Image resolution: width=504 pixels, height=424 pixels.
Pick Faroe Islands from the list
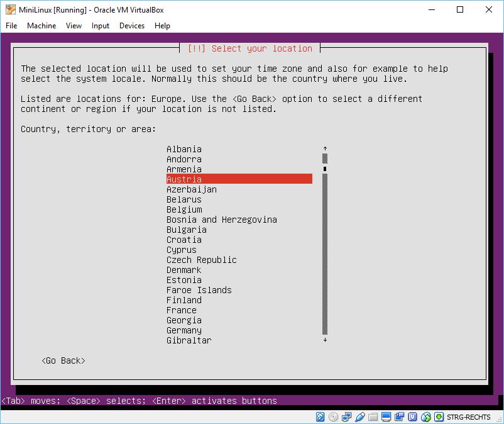pyautogui.click(x=199, y=290)
